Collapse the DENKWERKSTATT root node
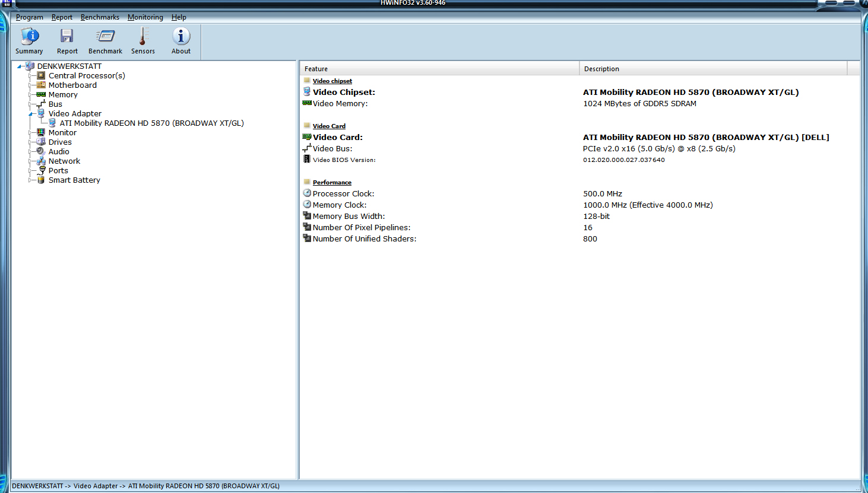Screen dimensions: 868x493 tap(20, 66)
